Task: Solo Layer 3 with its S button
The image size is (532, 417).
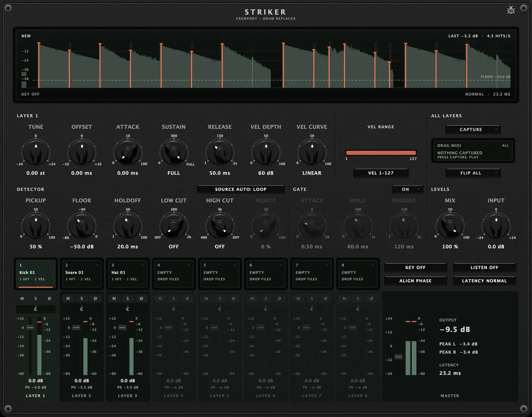Action: (x=128, y=299)
